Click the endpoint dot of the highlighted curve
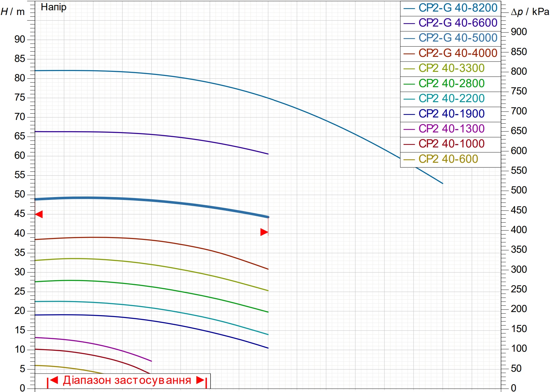 coord(268,217)
